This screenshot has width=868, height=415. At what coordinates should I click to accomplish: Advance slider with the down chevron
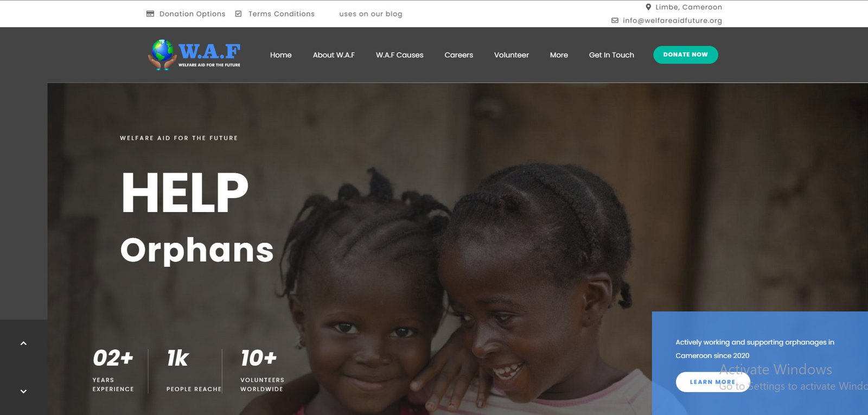coord(23,391)
